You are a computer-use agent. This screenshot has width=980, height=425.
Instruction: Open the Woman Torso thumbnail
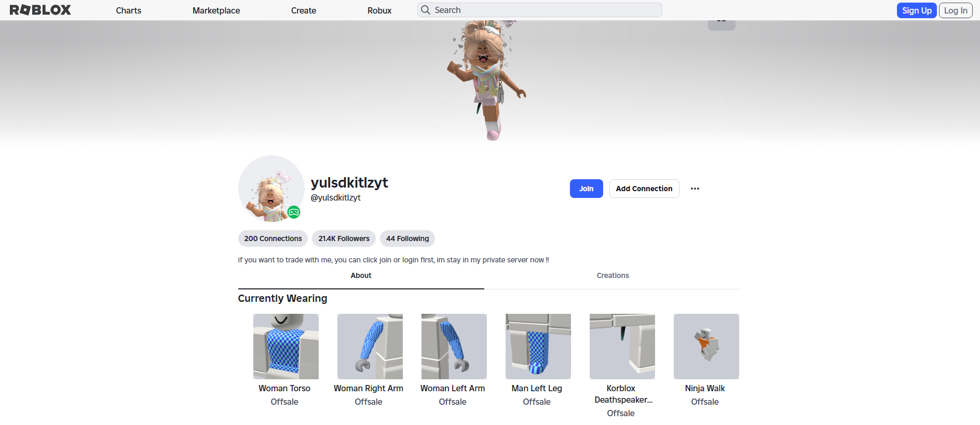[x=286, y=347]
